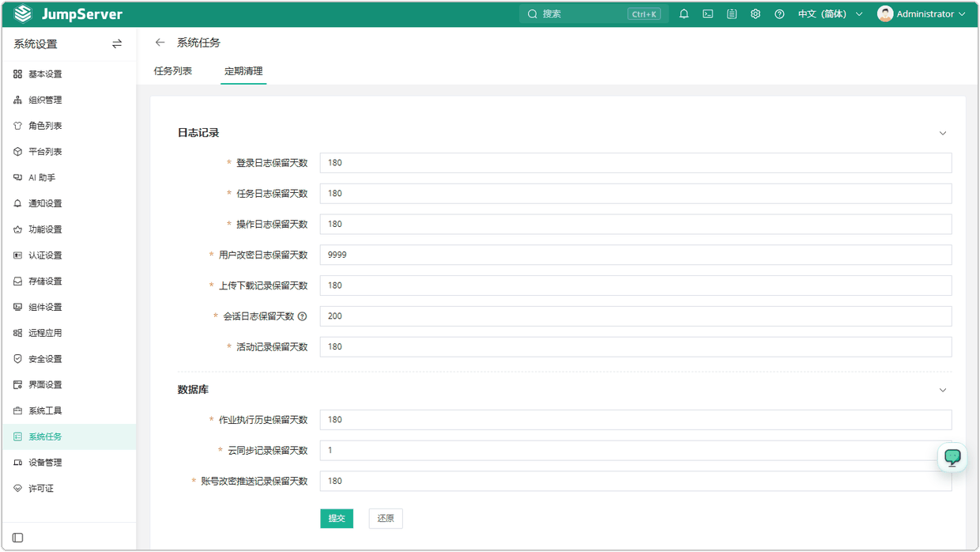Focus the 操作日志保留天数 input field

(x=635, y=225)
